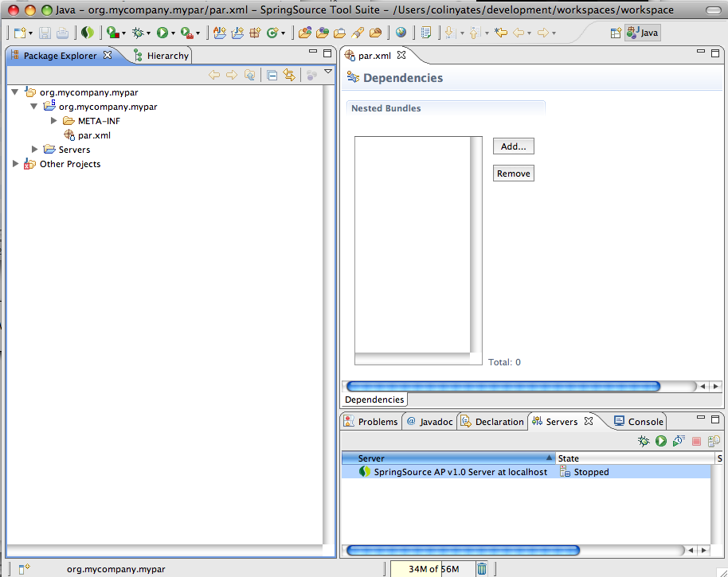Select SpringSource AP v1.0 Server at localhost row
The height and width of the screenshot is (577, 728).
click(526, 472)
